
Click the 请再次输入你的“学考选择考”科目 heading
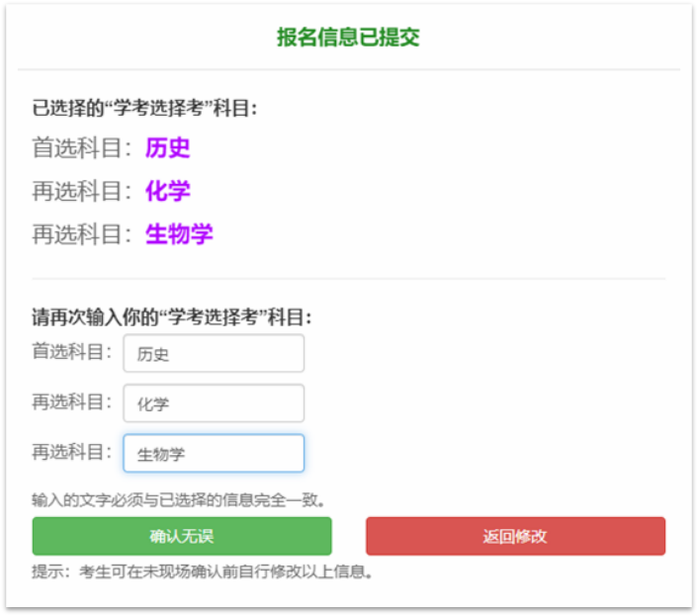(172, 318)
